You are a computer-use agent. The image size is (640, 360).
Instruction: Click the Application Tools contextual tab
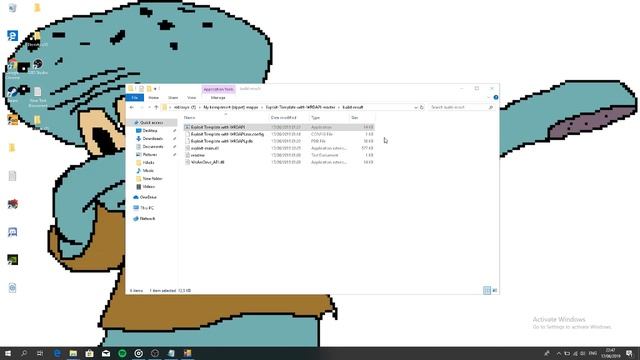(218, 89)
